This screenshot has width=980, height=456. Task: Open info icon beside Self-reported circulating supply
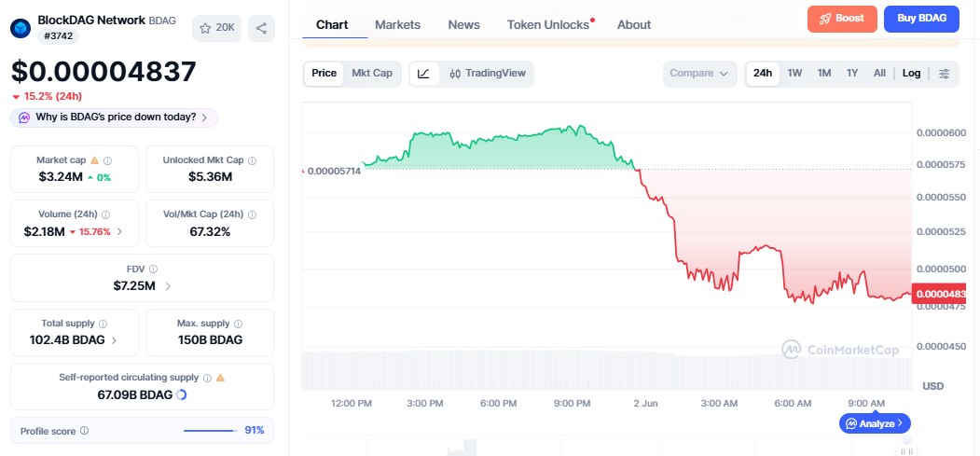coord(208,378)
